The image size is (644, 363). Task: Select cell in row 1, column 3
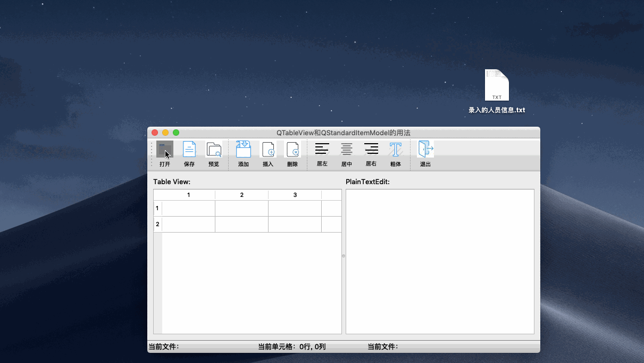295,208
